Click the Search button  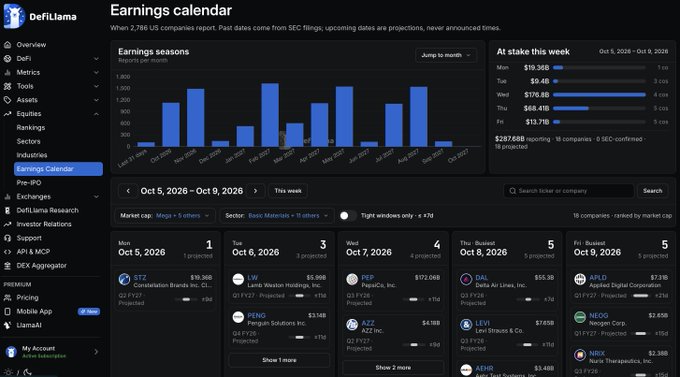point(652,191)
